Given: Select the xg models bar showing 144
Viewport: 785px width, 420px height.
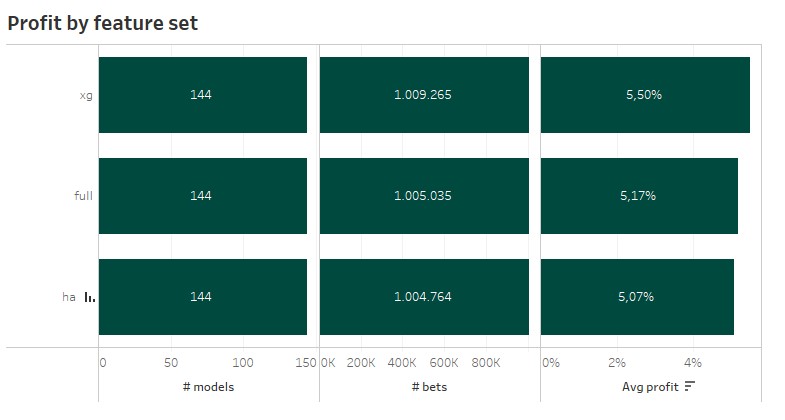Looking at the screenshot, I should point(202,95).
